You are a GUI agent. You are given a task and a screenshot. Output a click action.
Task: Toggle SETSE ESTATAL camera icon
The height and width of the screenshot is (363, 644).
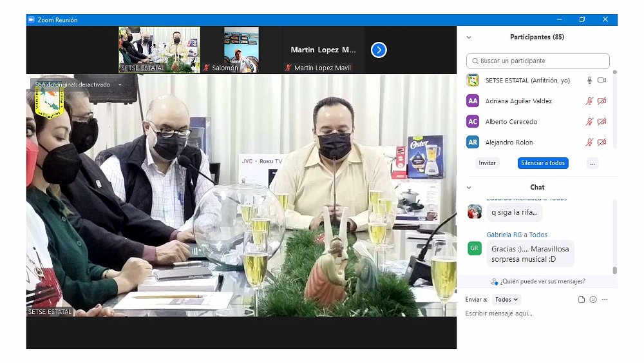(601, 81)
